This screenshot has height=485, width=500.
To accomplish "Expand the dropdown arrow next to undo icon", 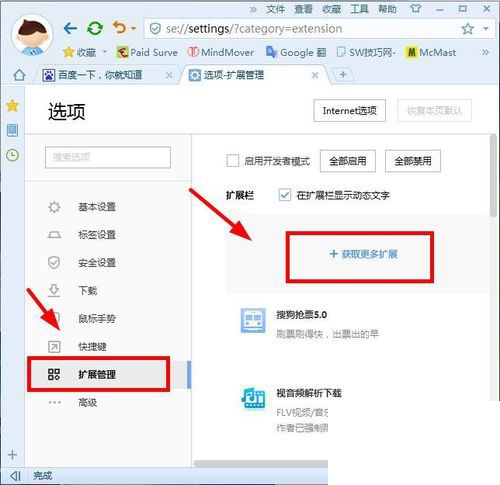I will 133,29.
